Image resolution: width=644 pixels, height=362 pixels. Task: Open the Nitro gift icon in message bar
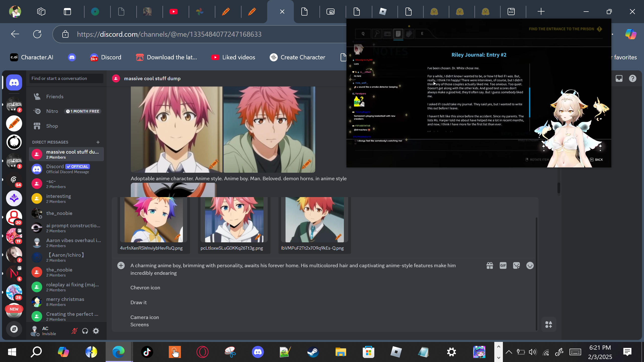click(x=490, y=265)
